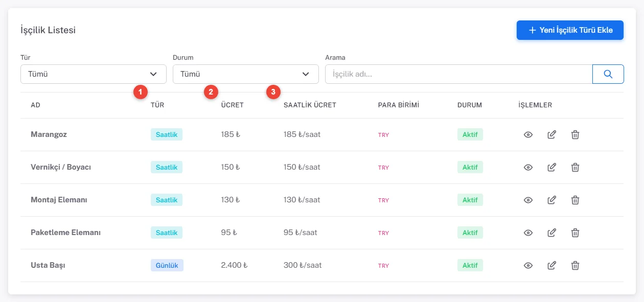Click the 130 ₺/saat hourly rate
This screenshot has width=644, height=302.
coord(302,200)
